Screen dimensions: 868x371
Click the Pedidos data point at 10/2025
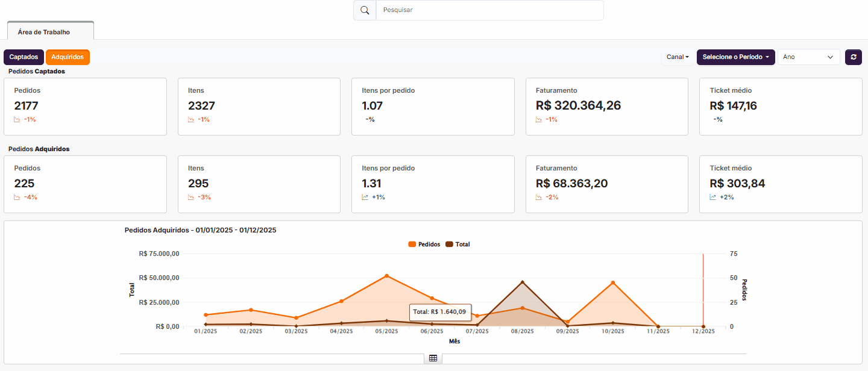click(613, 282)
